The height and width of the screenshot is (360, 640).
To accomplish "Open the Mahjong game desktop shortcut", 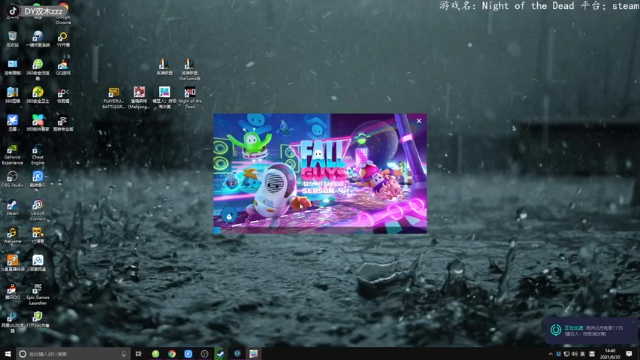I will [139, 97].
